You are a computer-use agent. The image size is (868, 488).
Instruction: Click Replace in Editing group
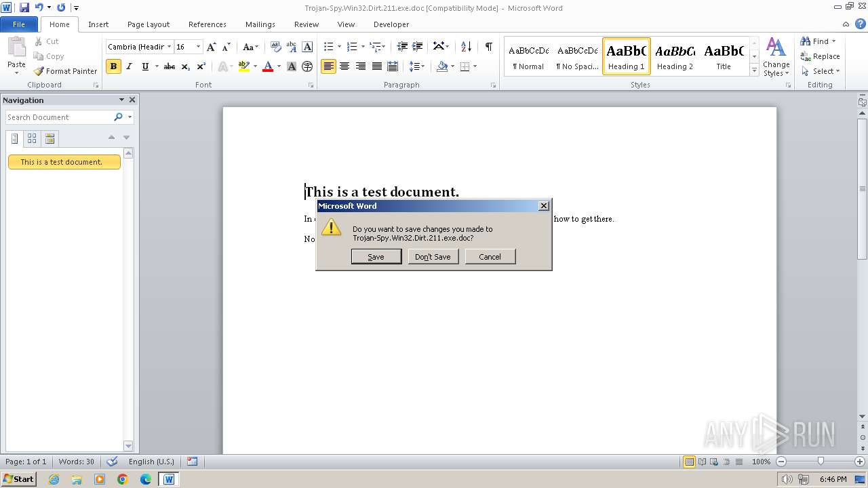[x=821, y=56]
